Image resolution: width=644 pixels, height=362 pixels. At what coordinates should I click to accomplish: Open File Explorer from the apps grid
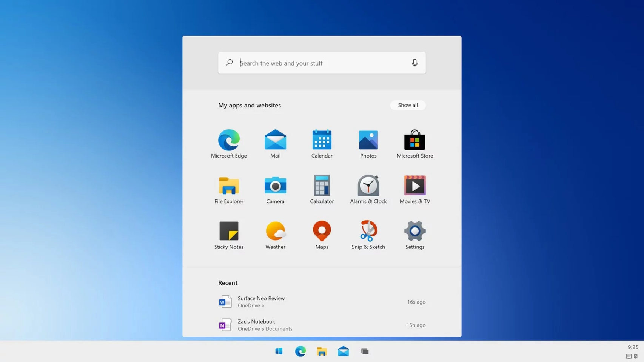pos(229,189)
